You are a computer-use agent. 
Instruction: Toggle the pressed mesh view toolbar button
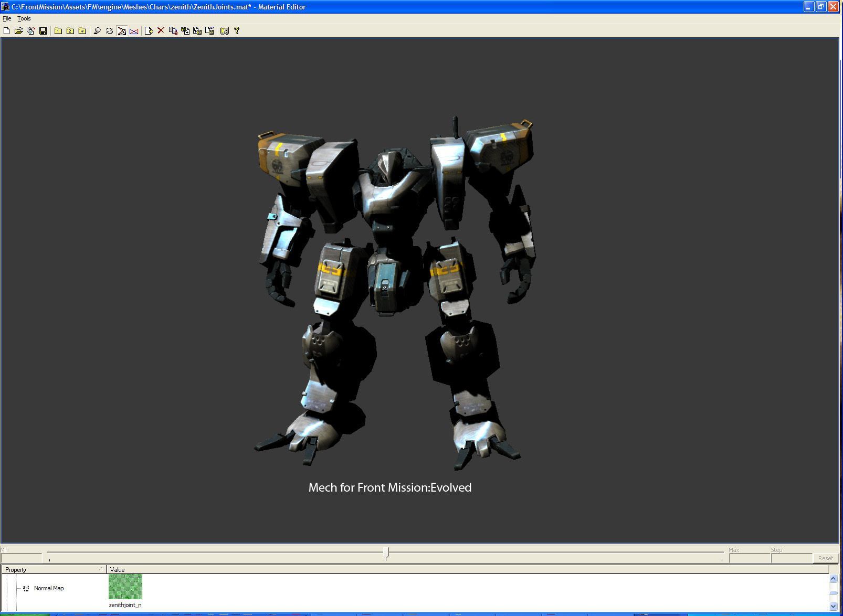tap(122, 31)
